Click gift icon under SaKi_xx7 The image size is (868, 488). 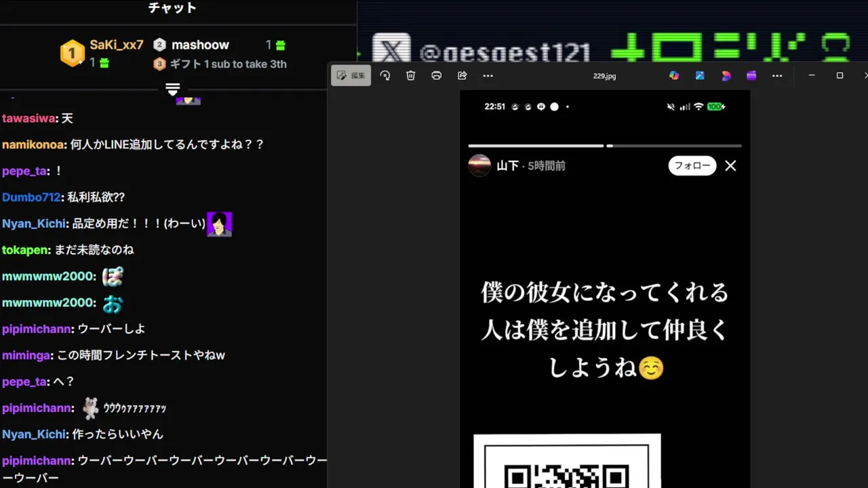coord(104,63)
